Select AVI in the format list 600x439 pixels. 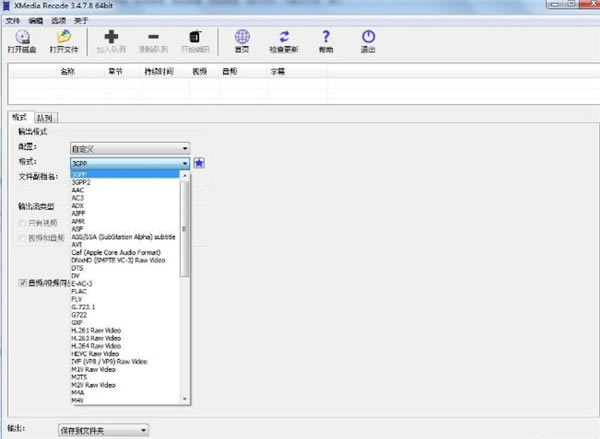tap(125, 245)
